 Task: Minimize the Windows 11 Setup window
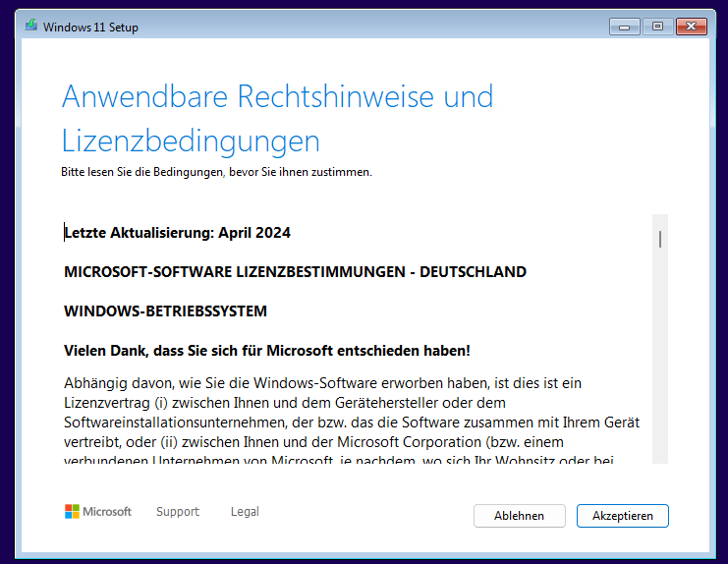(x=625, y=27)
